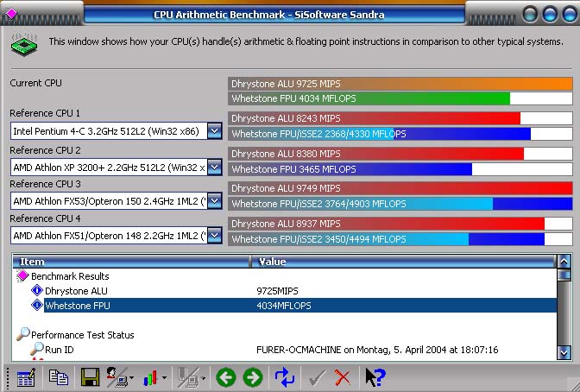Go forward with the green right arrow
This screenshot has height=392, width=580.
(x=253, y=377)
